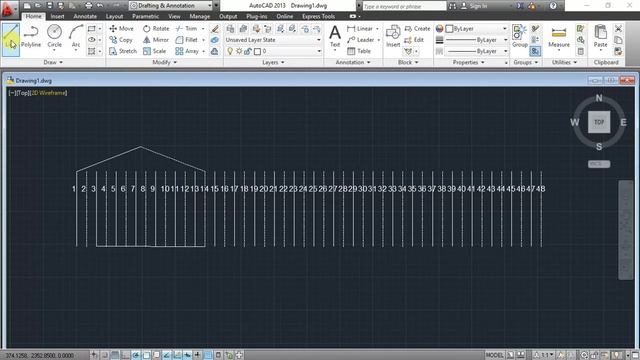The height and width of the screenshot is (360, 640).
Task: Expand the Layers panel
Action: coord(273,62)
